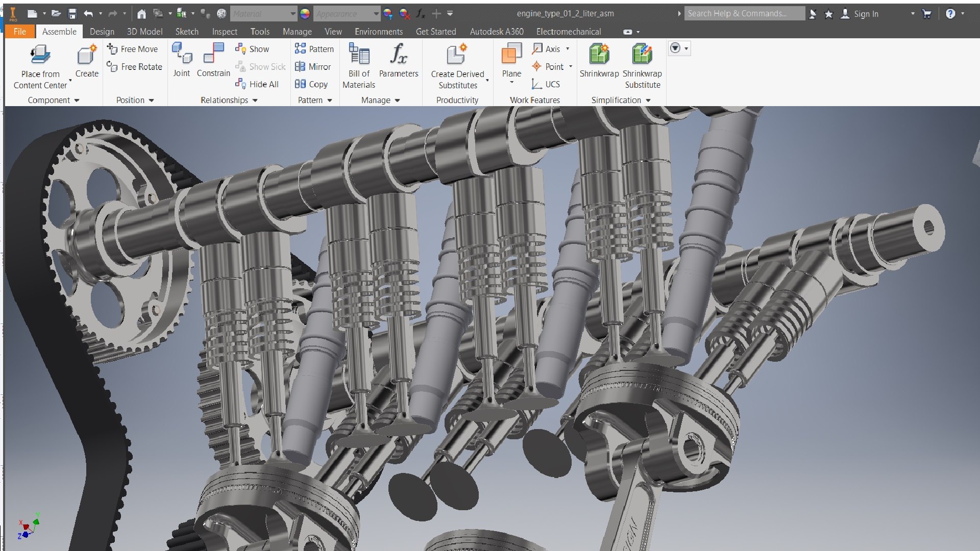Hide All relationships
The height and width of the screenshot is (551, 980).
point(257,84)
